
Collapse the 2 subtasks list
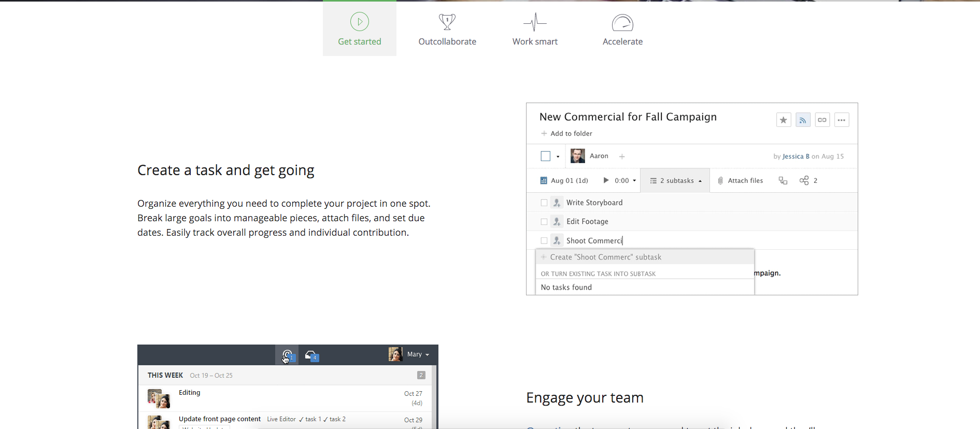(675, 181)
